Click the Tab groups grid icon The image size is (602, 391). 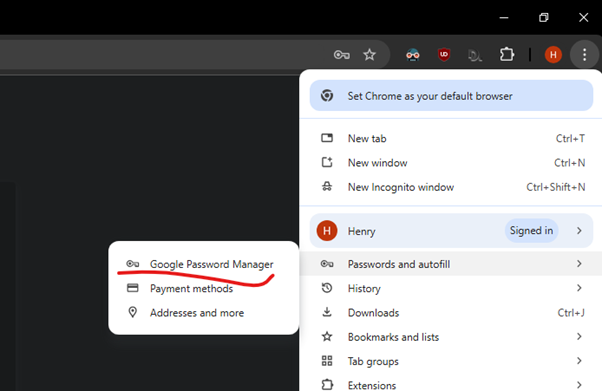(327, 361)
